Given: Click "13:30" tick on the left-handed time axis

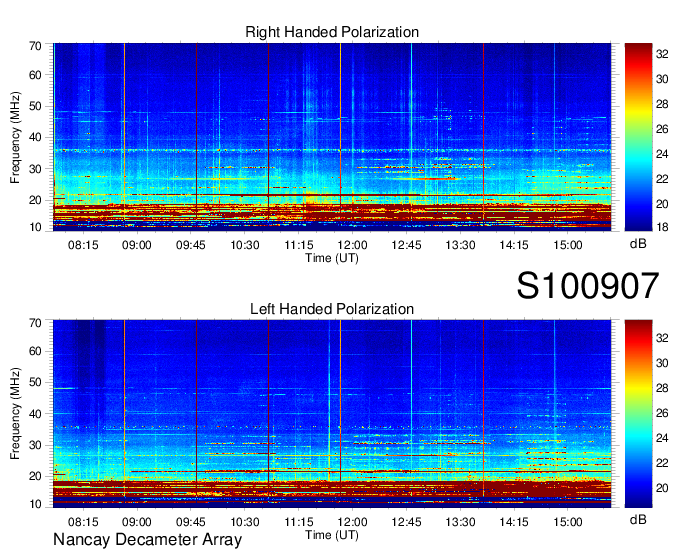Looking at the screenshot, I should [460, 522].
